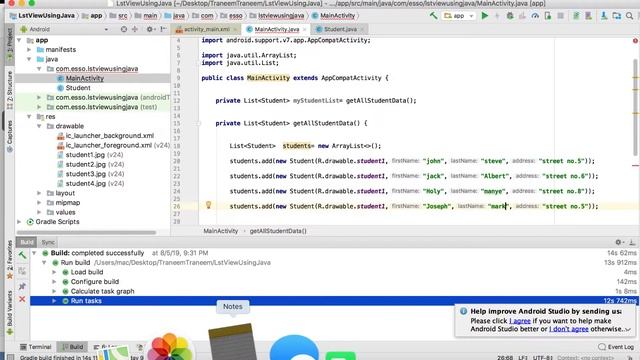
Task: Run the app with the green play button
Action: (x=484, y=16)
